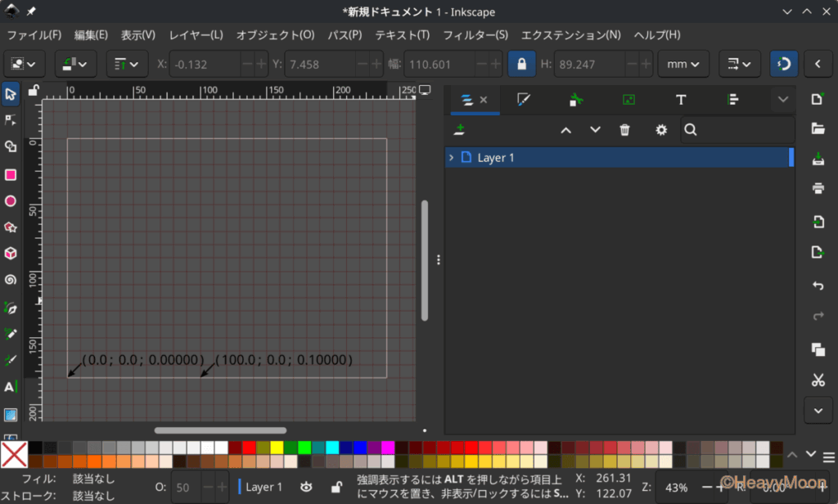Image resolution: width=838 pixels, height=504 pixels.
Task: Select the Spiral tool
Action: (11, 279)
